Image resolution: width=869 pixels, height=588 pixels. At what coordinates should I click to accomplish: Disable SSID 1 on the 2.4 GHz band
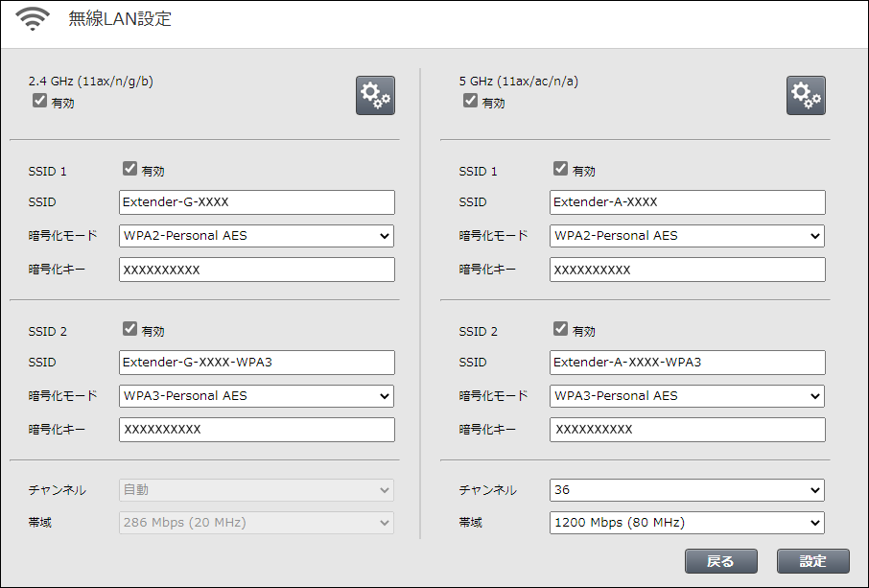click(130, 169)
